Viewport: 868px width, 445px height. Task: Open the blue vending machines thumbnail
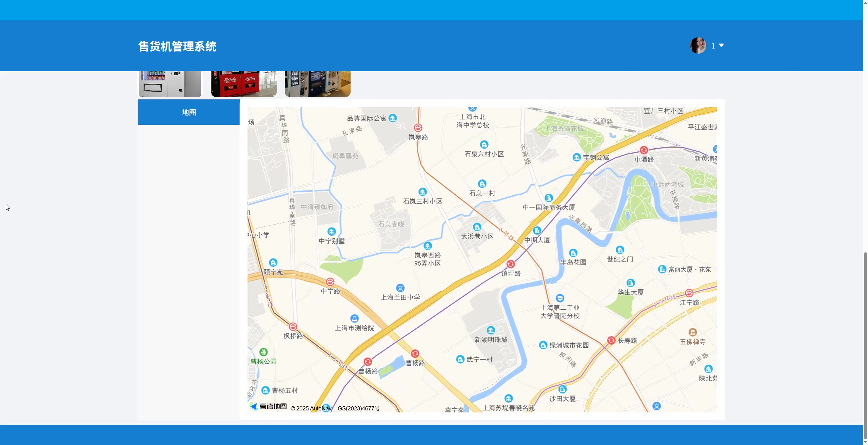(317, 84)
